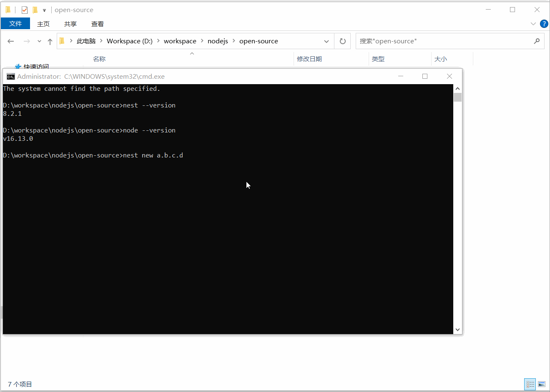Open the 查看 ribbon tab

pos(97,24)
